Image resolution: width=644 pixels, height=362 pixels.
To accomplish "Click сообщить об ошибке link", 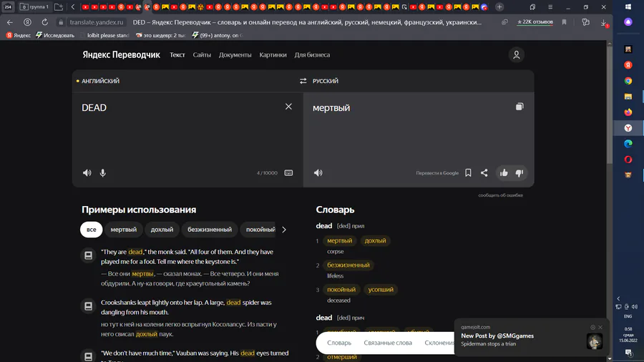I will tap(500, 195).
